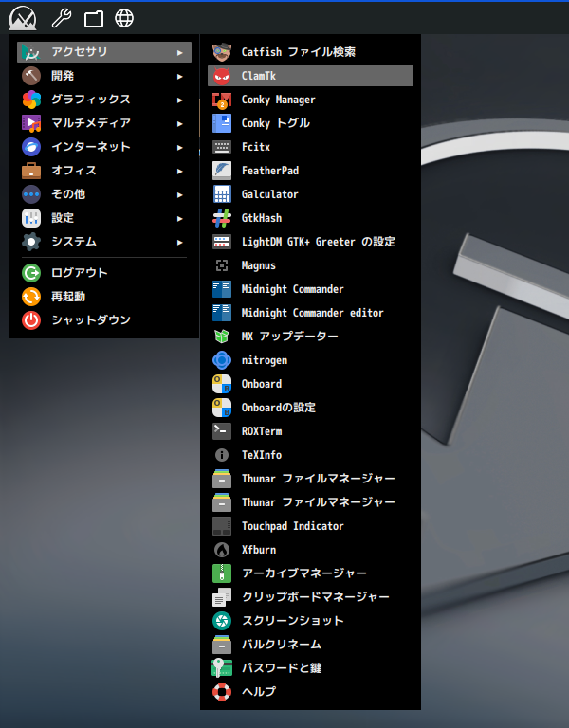Viewport: 569px width, 728px height.
Task: Select the アクセサリ category label
Action: tap(80, 51)
